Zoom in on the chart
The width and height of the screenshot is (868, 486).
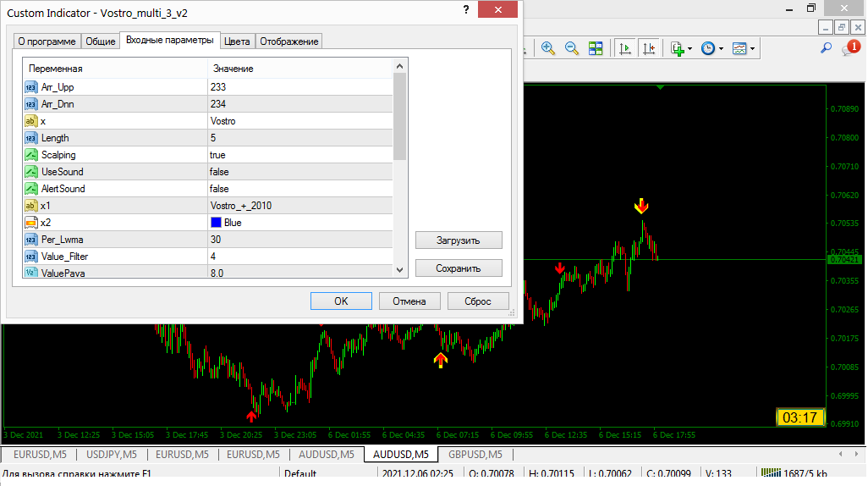[x=548, y=48]
